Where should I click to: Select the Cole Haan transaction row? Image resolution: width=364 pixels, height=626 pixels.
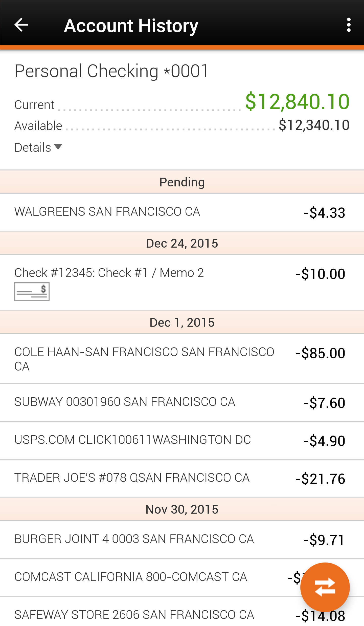(x=182, y=359)
